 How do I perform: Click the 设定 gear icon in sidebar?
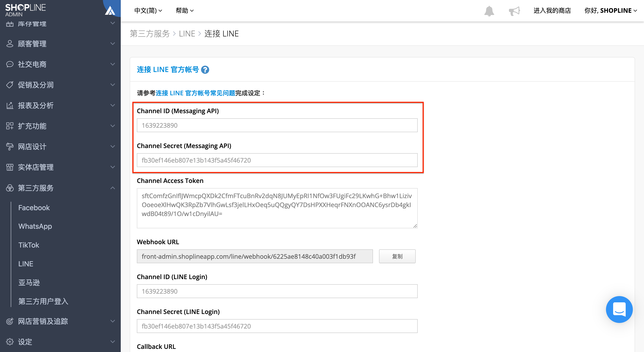(x=10, y=341)
